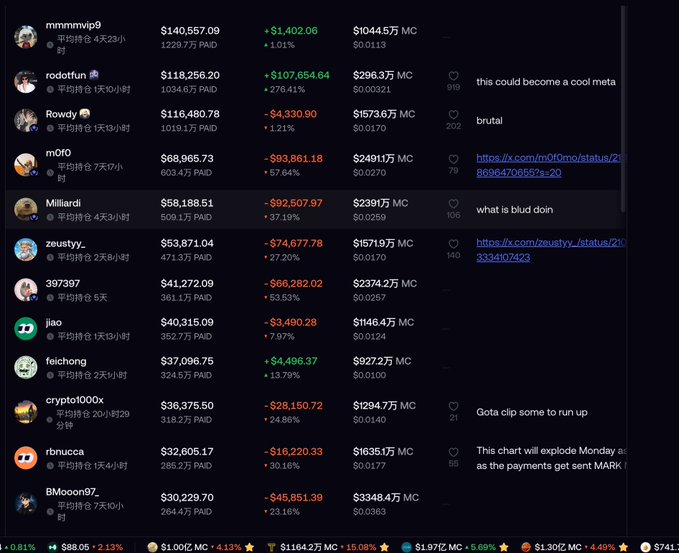Click the $40,315.09 value in jiao row
The height and width of the screenshot is (553, 679).
click(187, 322)
